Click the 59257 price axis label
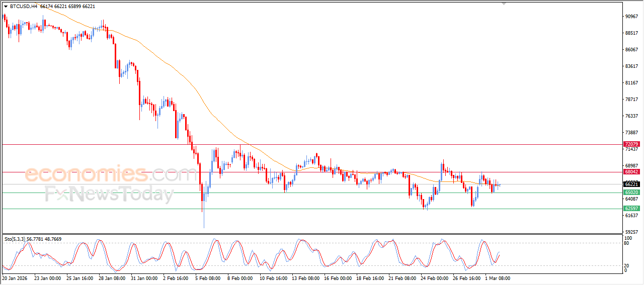Viewport: 644px width, 285px height. 631,232
